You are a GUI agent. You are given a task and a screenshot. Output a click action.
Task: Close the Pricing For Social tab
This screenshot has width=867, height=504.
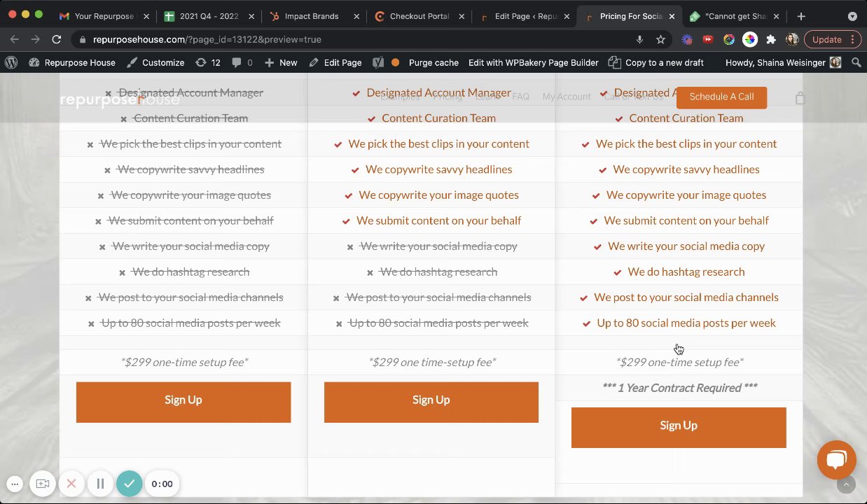point(672,16)
